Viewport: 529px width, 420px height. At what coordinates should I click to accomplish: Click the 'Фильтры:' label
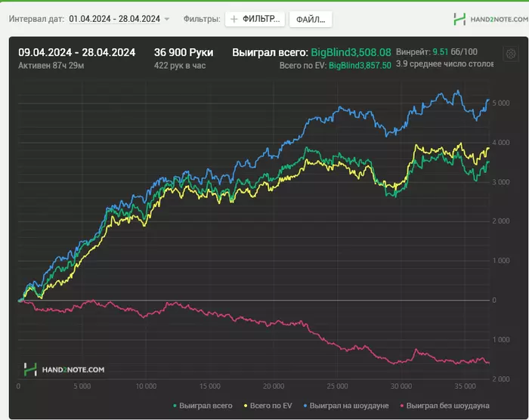pyautogui.click(x=202, y=19)
